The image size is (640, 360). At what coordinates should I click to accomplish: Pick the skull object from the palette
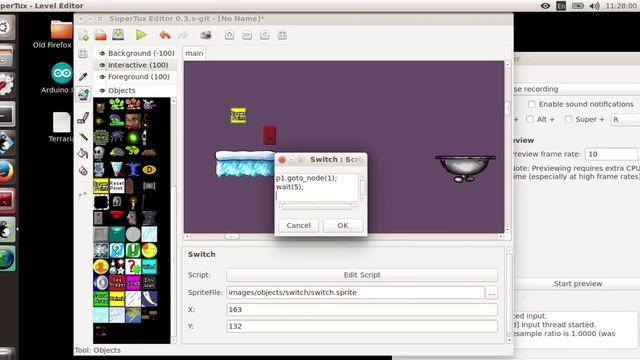(100, 153)
